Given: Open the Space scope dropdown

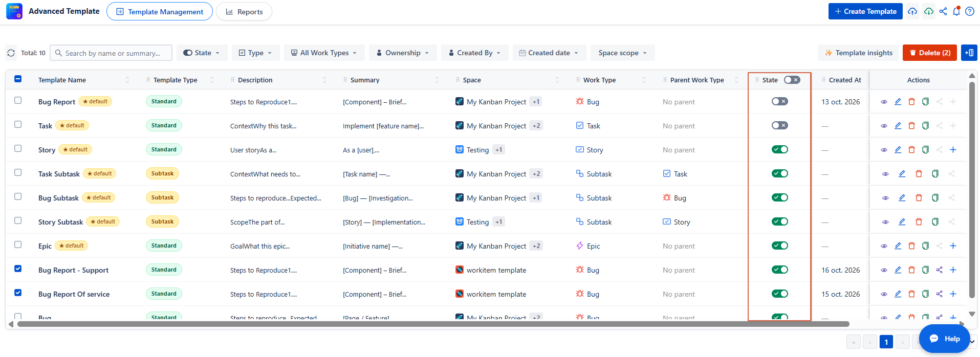Looking at the screenshot, I should pos(623,53).
